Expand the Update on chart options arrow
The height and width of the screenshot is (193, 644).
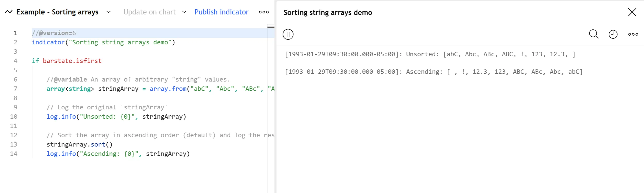[x=184, y=12]
